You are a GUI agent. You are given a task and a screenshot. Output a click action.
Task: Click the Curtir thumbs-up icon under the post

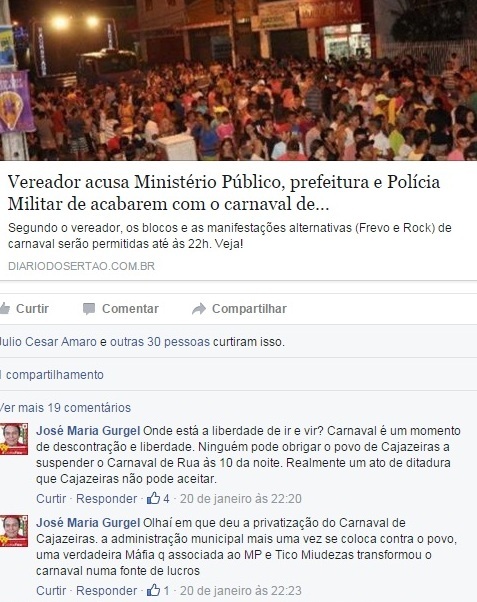[x=4, y=308]
